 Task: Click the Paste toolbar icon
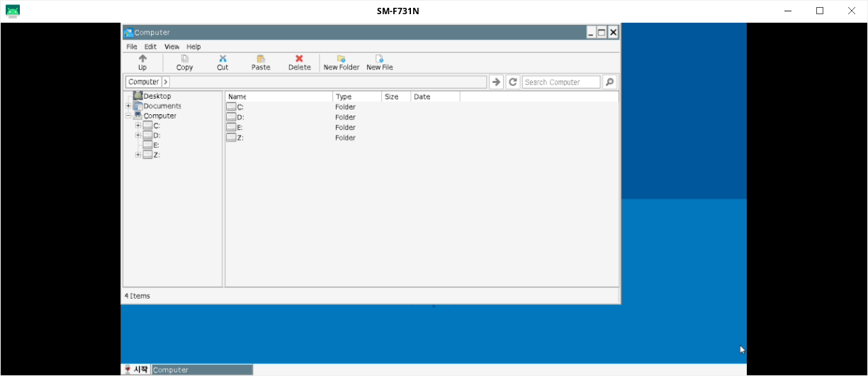(261, 59)
